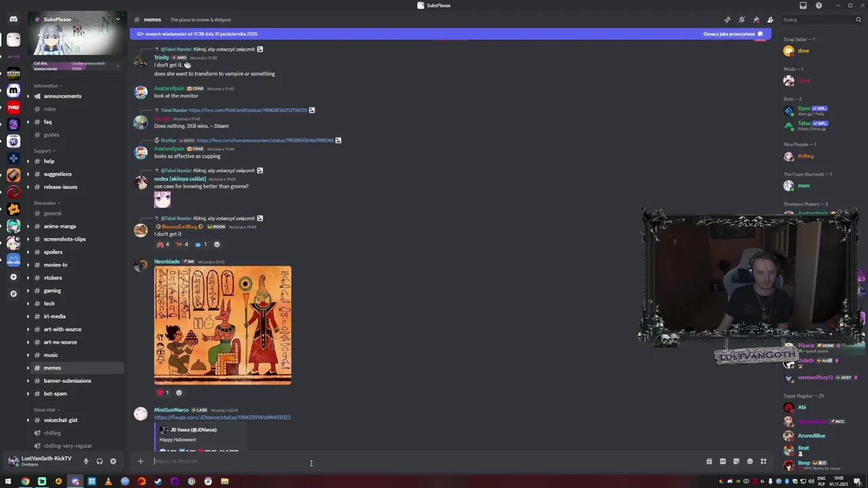This screenshot has height=488, width=868.
Task: Open the apps icon in message bar
Action: pos(764,462)
